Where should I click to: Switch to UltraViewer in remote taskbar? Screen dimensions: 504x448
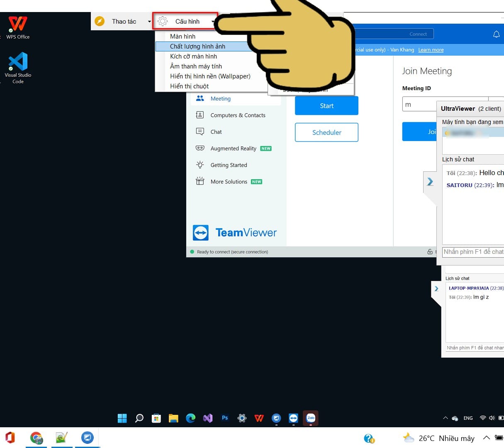276,418
